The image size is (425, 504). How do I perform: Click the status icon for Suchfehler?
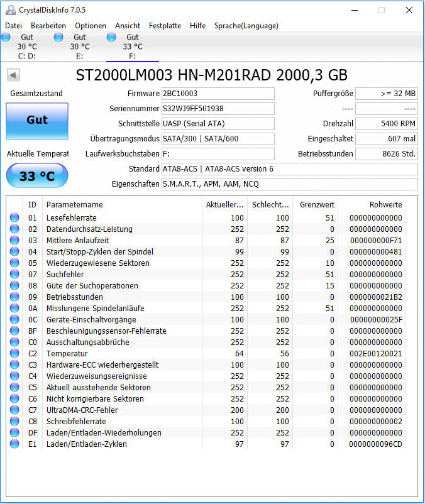[x=14, y=274]
